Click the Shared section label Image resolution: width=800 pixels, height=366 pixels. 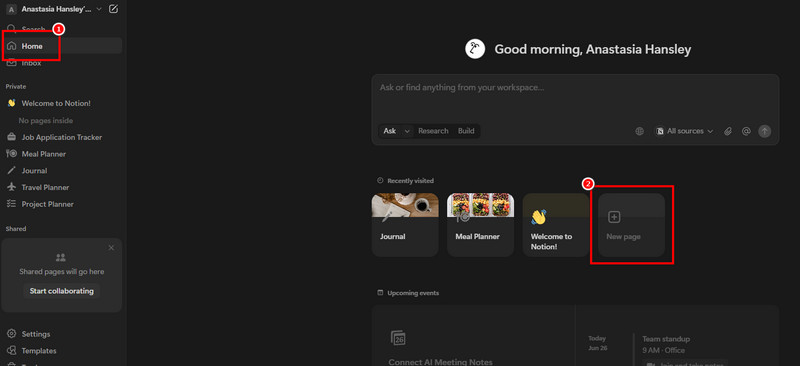click(x=16, y=229)
